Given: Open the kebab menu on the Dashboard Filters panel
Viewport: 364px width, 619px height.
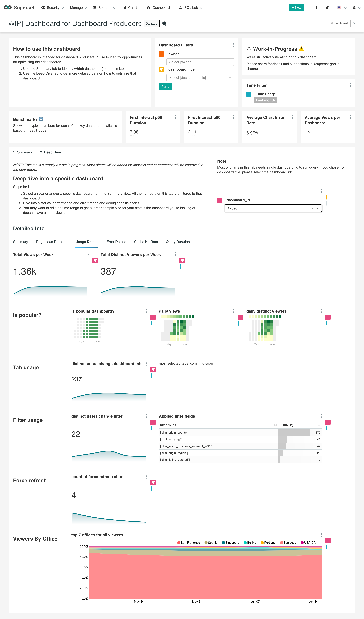Looking at the screenshot, I should pyautogui.click(x=233, y=45).
